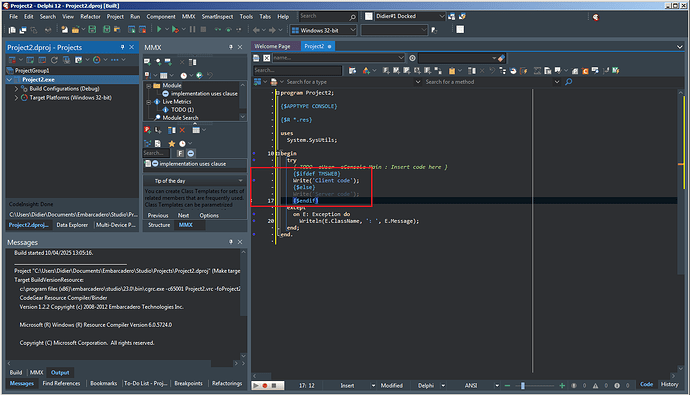The image size is (690, 395).
Task: Toggle the blue minus filter button in MMX
Action: [x=191, y=153]
